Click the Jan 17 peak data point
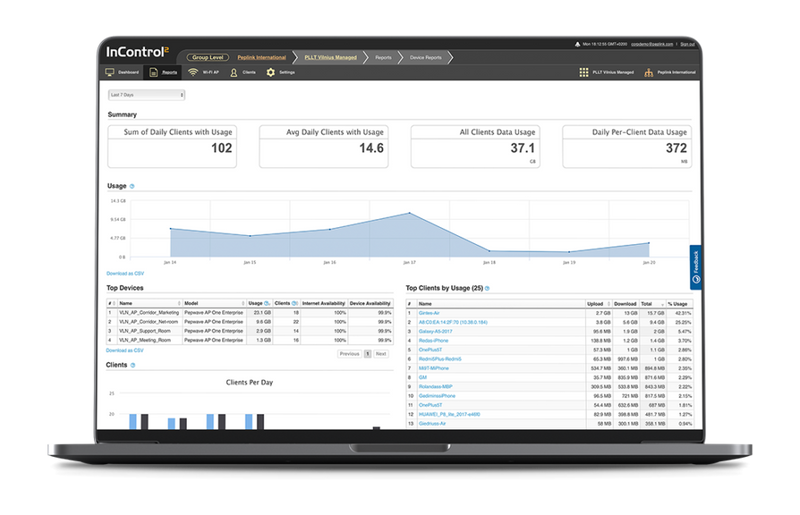Image resolution: width=800 pixels, height=515 pixels. coord(409,213)
